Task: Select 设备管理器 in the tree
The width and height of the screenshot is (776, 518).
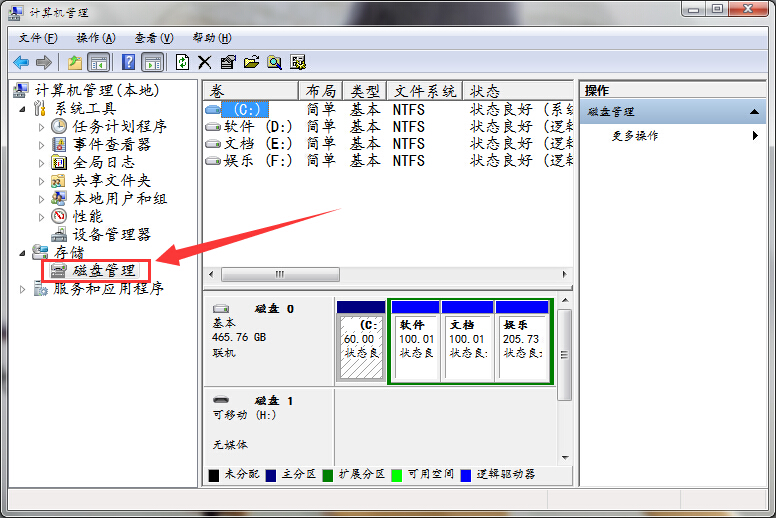Action: click(111, 235)
